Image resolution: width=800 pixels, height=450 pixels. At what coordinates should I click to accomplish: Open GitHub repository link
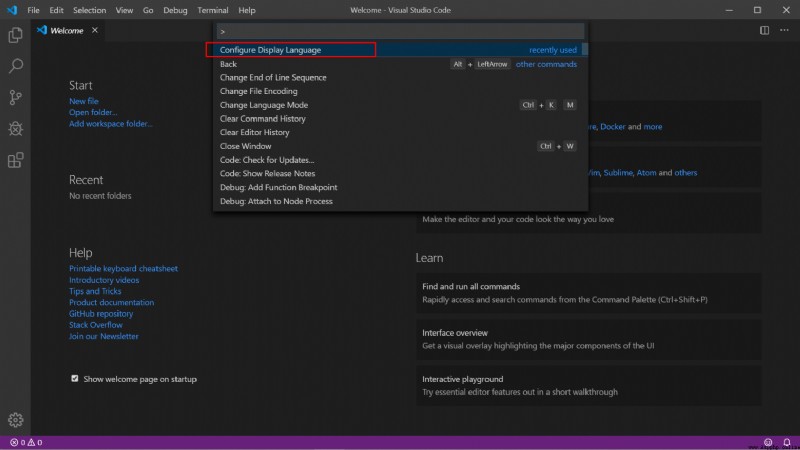(x=101, y=313)
